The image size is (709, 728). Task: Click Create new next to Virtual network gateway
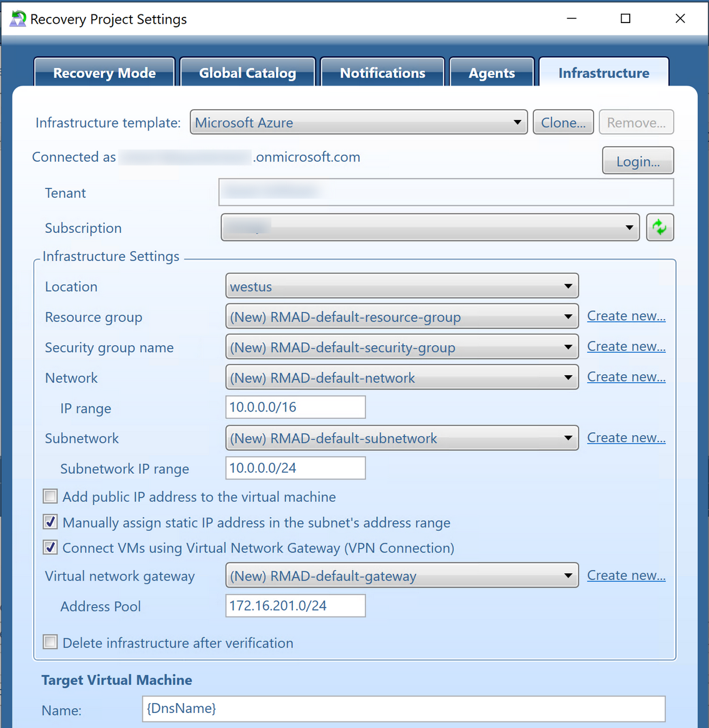coord(626,575)
